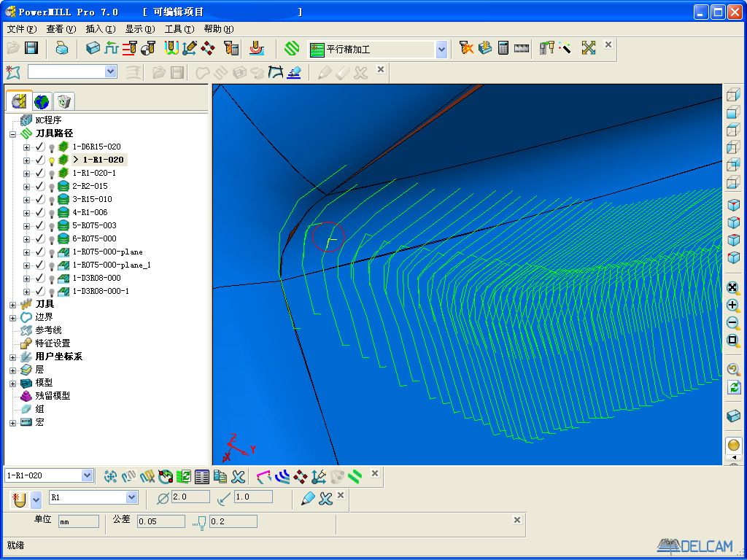Expand the 刀具 tree node
Image resolution: width=747 pixels, height=560 pixels.
(x=13, y=304)
